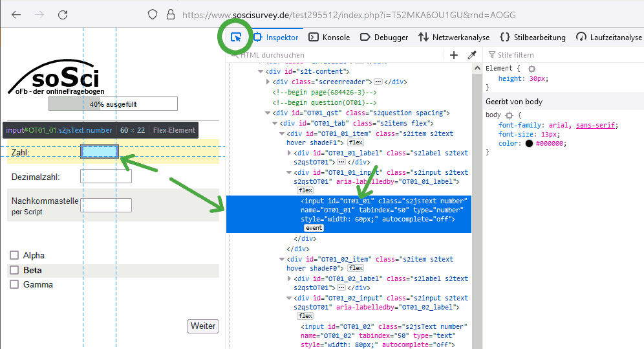This screenshot has width=644, height=349.
Task: Collapse the OT01_01_item div node
Action: [x=282, y=133]
